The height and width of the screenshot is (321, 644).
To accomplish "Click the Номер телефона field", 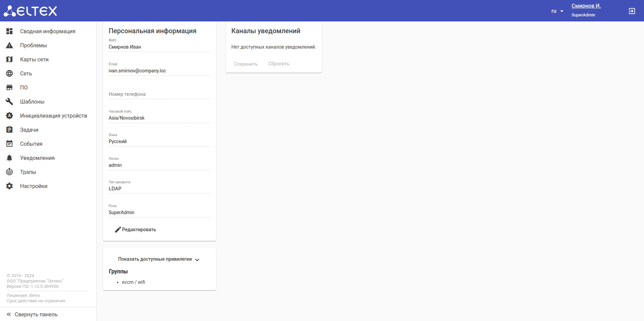I will tap(159, 94).
